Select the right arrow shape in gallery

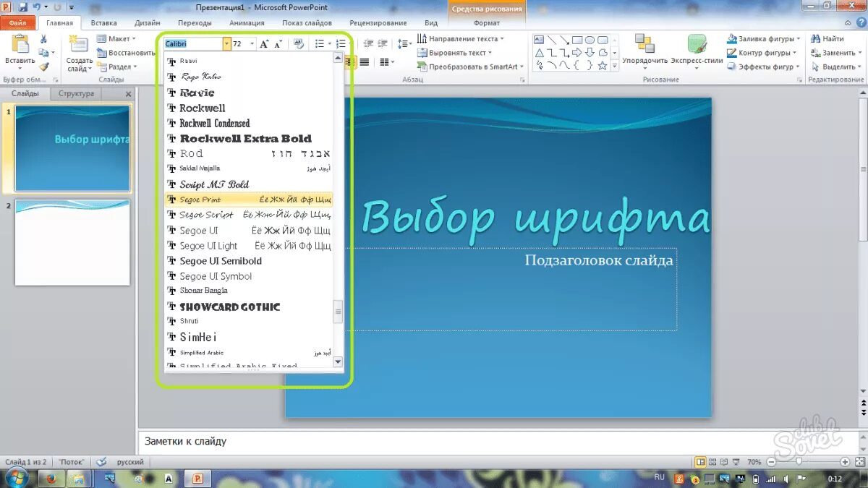(x=576, y=53)
